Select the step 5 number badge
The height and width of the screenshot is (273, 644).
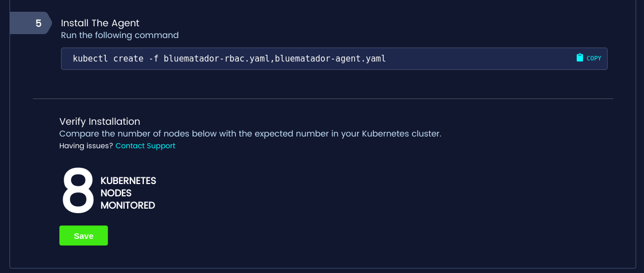38,23
